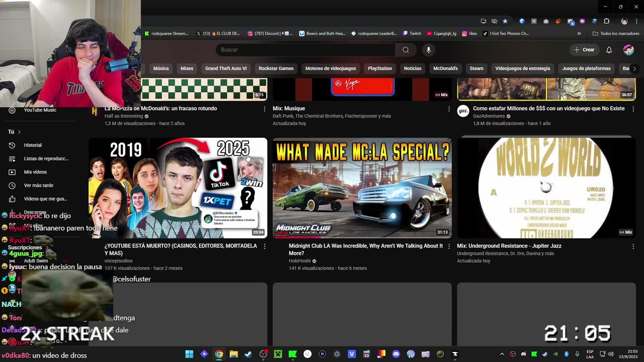Open options menu for McPizza video
Screen dimensions: 644x362
(265, 109)
